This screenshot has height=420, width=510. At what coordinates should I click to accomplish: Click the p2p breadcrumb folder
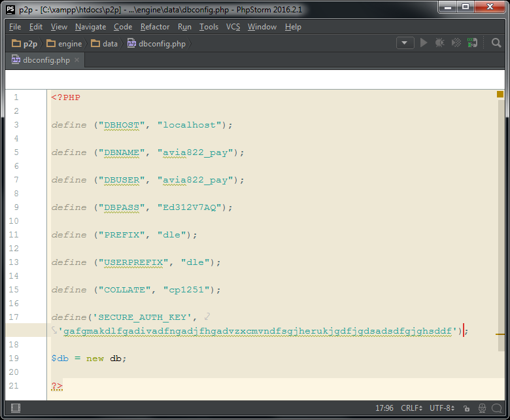pyautogui.click(x=25, y=44)
